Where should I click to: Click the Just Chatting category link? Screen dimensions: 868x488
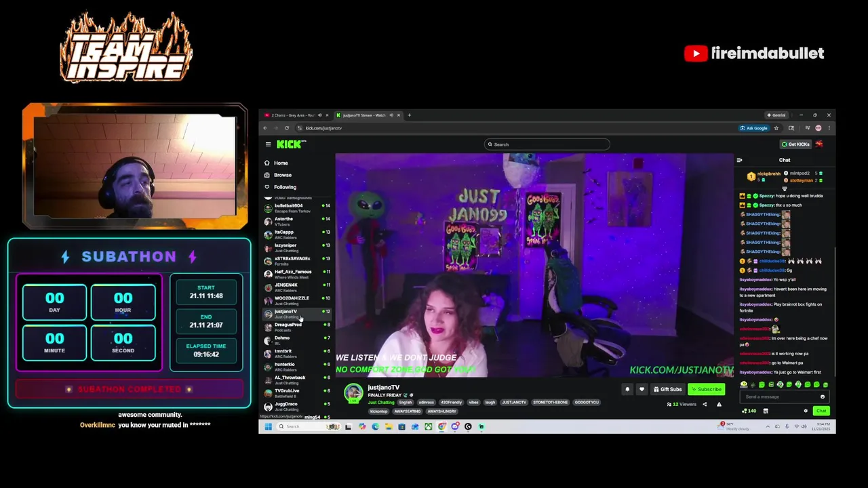click(381, 403)
